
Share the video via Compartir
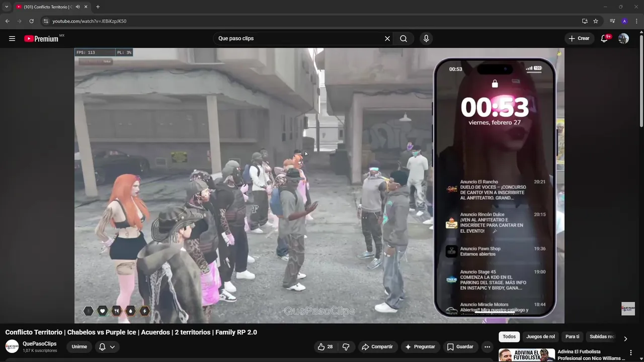(377, 346)
